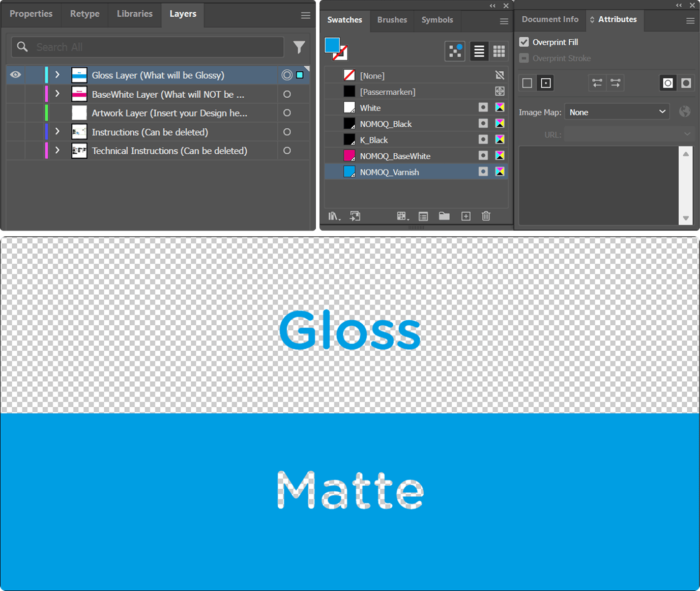Create a new swatch group folder
This screenshot has width=700, height=591.
[x=444, y=216]
